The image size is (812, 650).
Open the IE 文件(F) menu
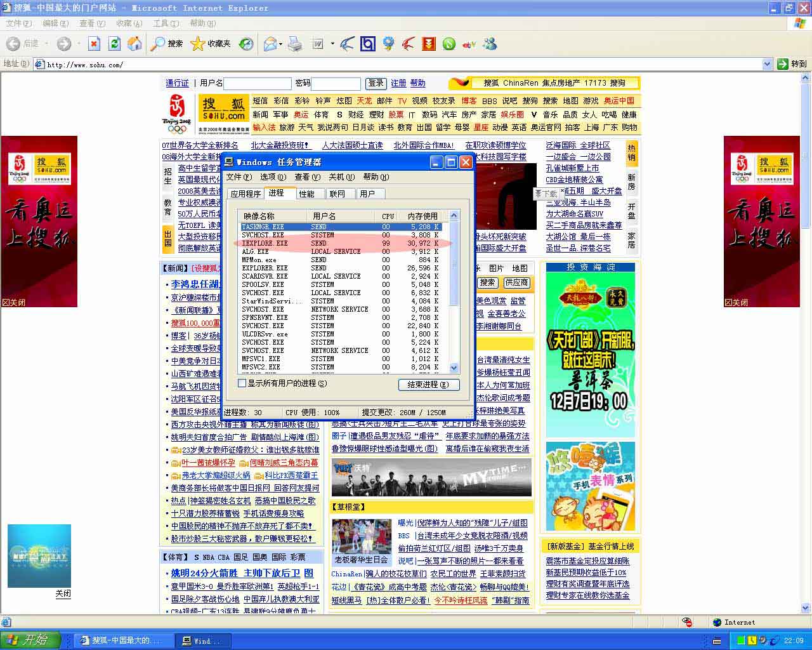coord(18,23)
